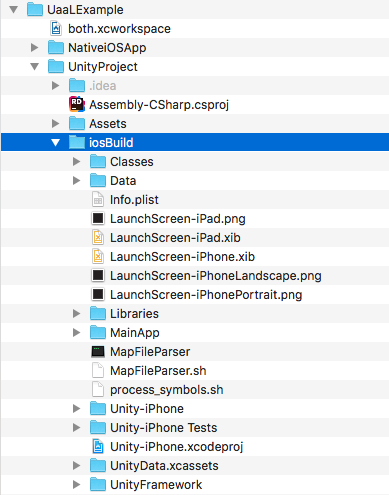Collapse the UnityProject folder

point(34,67)
